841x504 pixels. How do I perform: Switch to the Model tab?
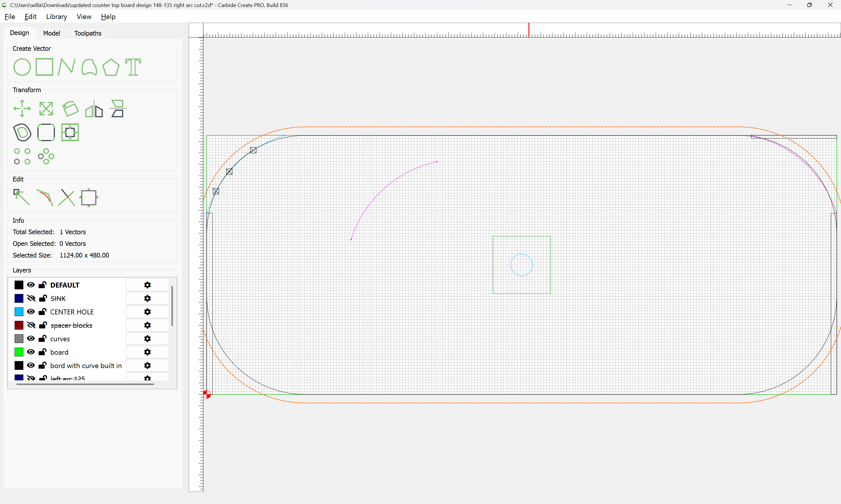pyautogui.click(x=51, y=33)
